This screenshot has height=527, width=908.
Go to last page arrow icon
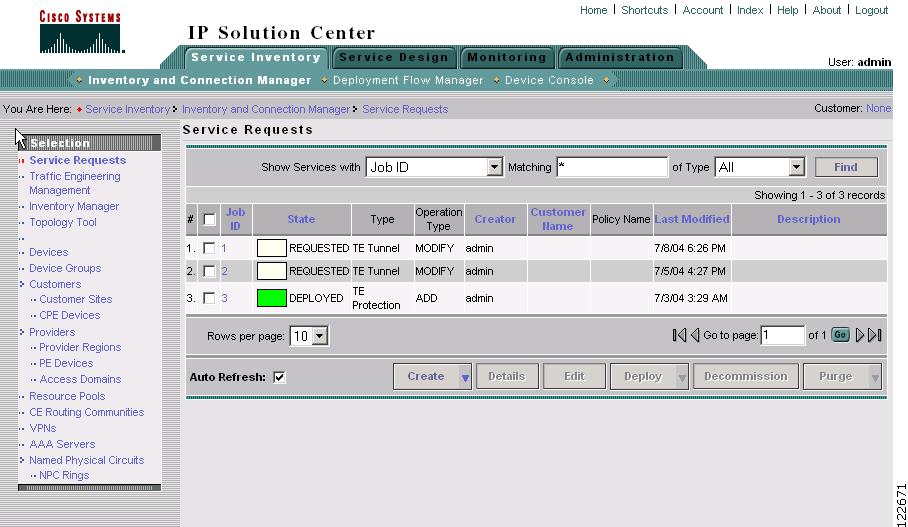pyautogui.click(x=875, y=335)
